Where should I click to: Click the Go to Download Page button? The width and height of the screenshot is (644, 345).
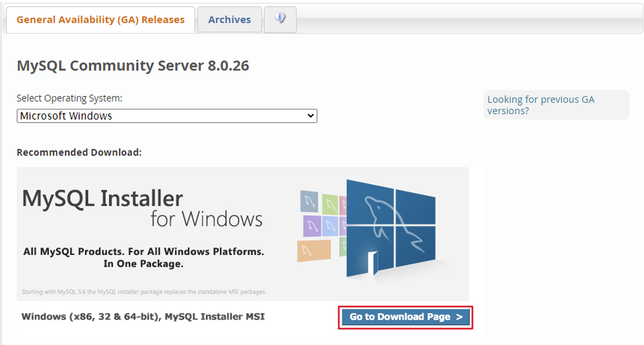click(x=406, y=317)
